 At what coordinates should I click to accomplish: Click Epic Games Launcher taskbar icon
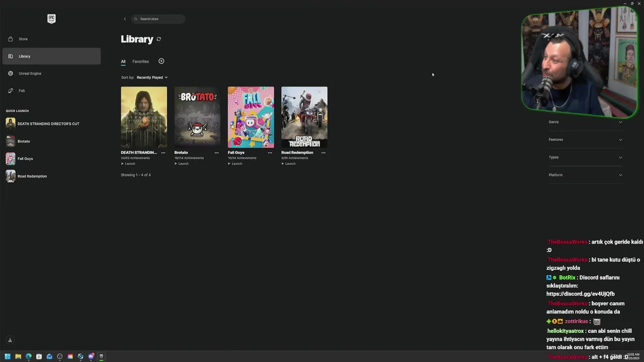pos(101,356)
